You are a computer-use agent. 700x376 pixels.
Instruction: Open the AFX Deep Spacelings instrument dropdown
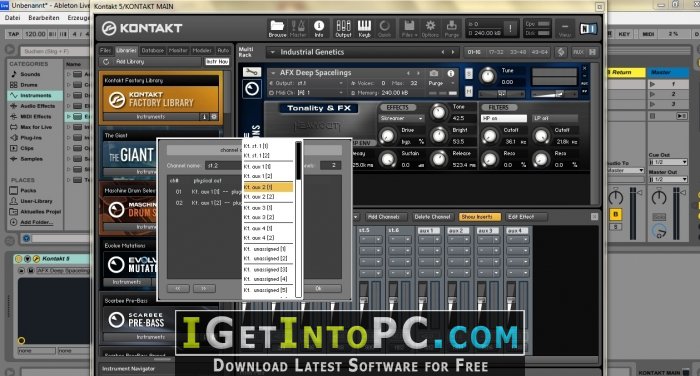coord(273,73)
